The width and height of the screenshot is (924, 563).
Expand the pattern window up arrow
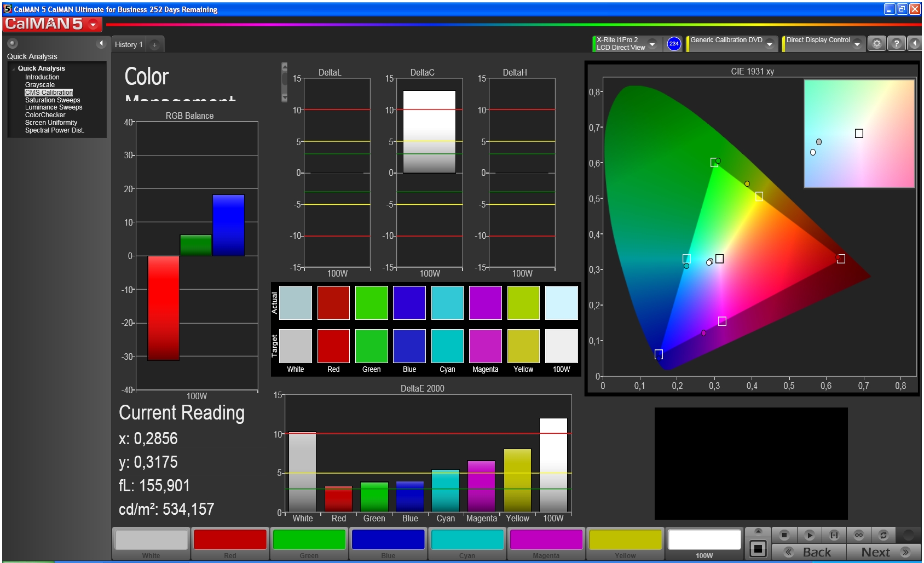758,531
